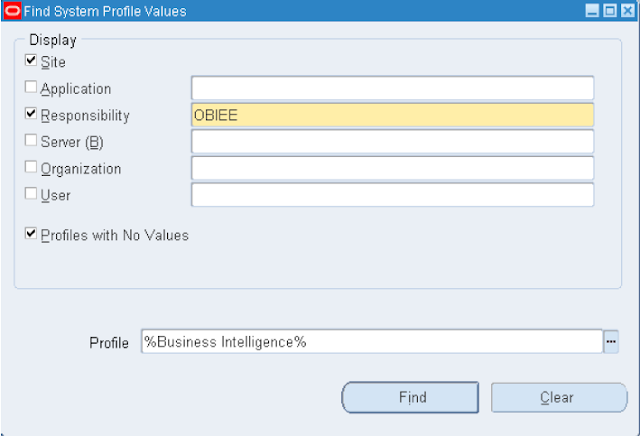Uncheck the Site checkbox
This screenshot has width=640, height=436.
pos(31,61)
